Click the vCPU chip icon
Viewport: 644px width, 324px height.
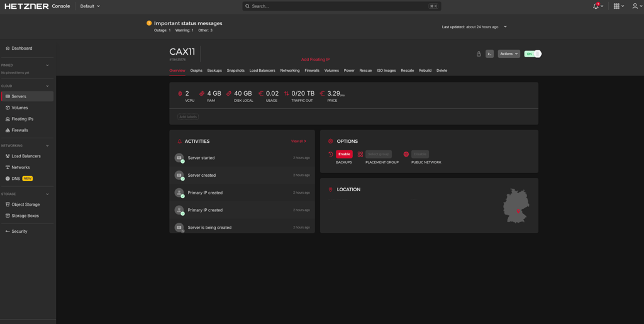click(x=180, y=94)
